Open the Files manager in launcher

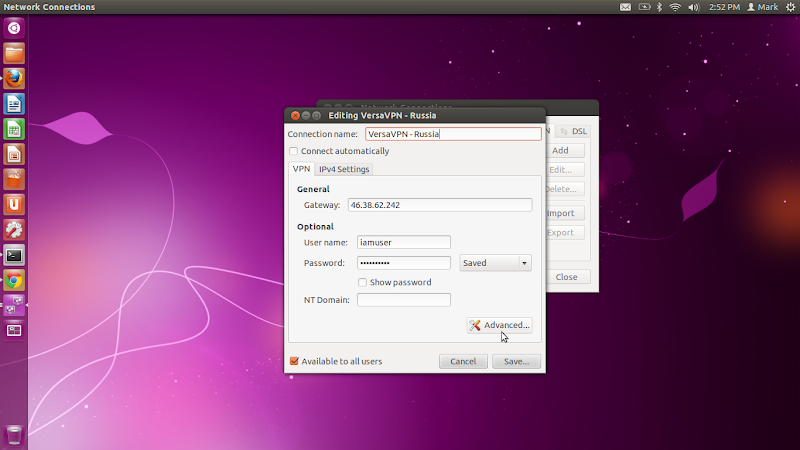click(14, 54)
